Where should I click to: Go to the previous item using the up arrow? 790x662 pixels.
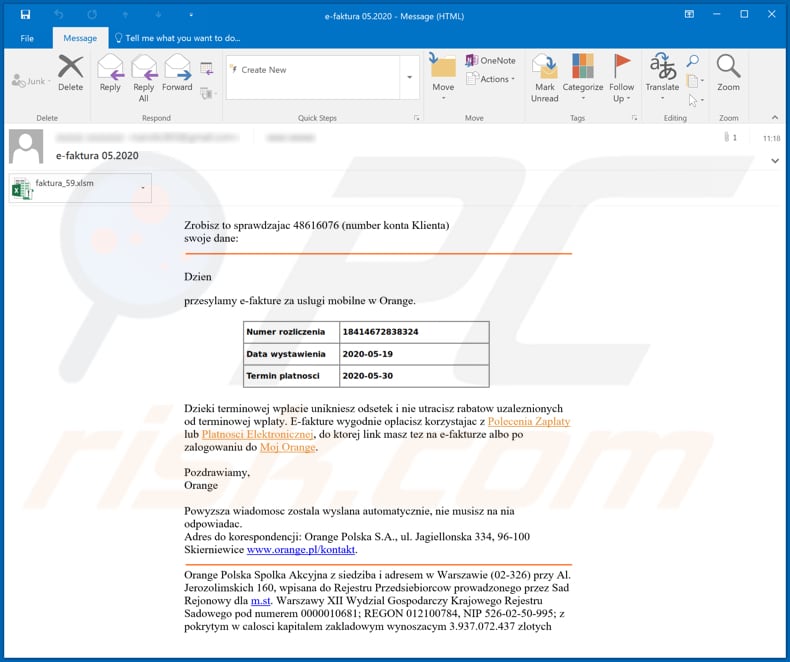pyautogui.click(x=125, y=15)
